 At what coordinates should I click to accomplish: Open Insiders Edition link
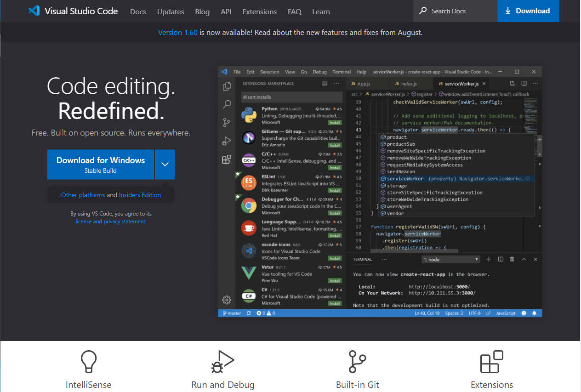pyautogui.click(x=140, y=195)
